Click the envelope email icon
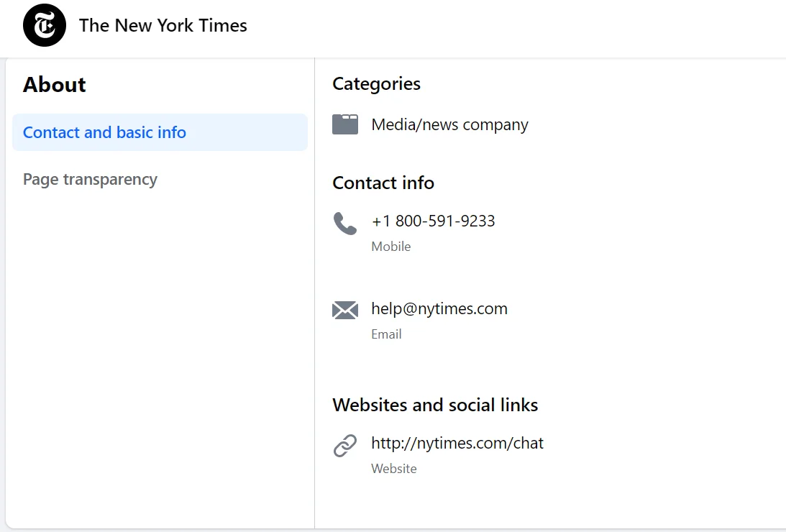Viewport: 786px width, 532px height. pyautogui.click(x=345, y=310)
